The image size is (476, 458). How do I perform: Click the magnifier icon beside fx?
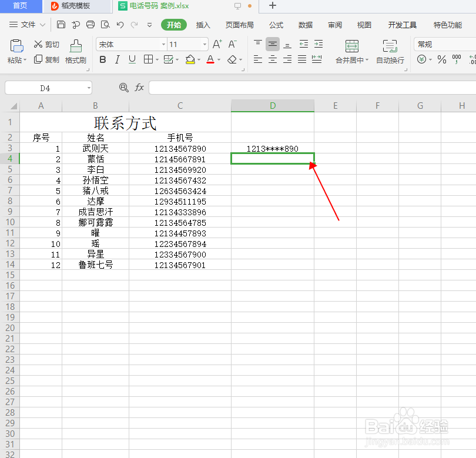(x=123, y=88)
